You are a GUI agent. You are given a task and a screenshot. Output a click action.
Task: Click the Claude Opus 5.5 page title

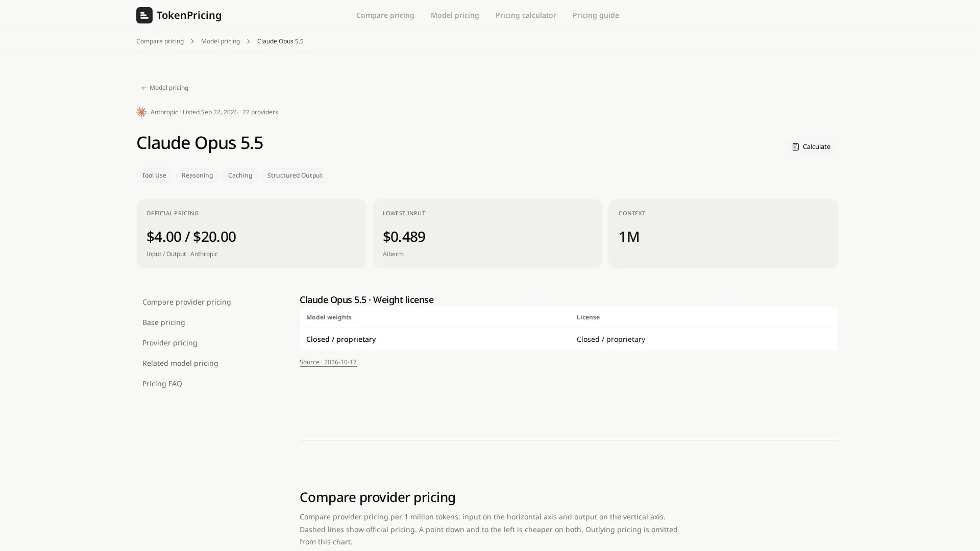200,143
